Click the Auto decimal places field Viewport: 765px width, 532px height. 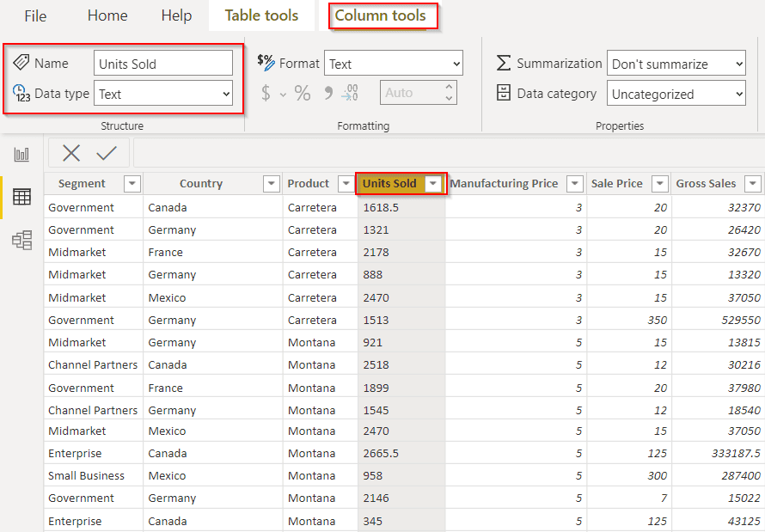(419, 93)
